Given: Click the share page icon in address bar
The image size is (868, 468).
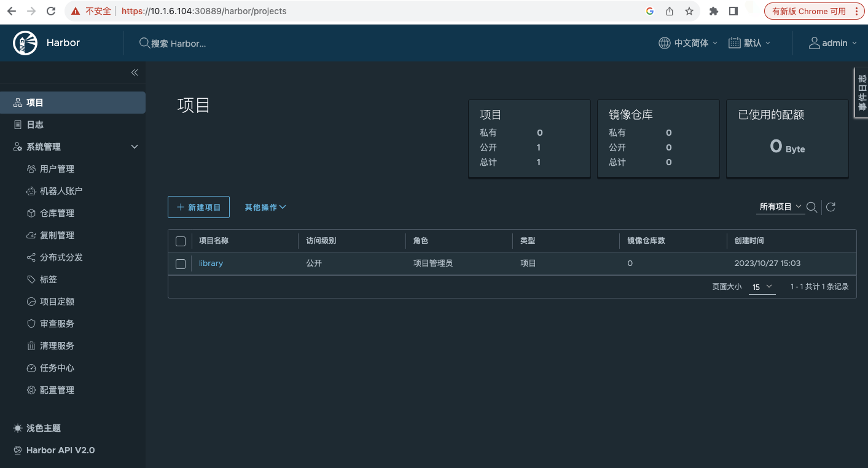Looking at the screenshot, I should [x=670, y=11].
